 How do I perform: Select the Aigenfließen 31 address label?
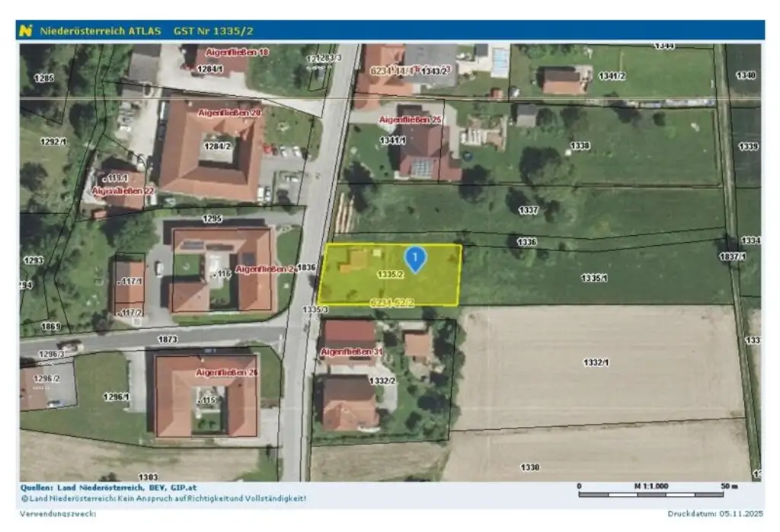351,352
